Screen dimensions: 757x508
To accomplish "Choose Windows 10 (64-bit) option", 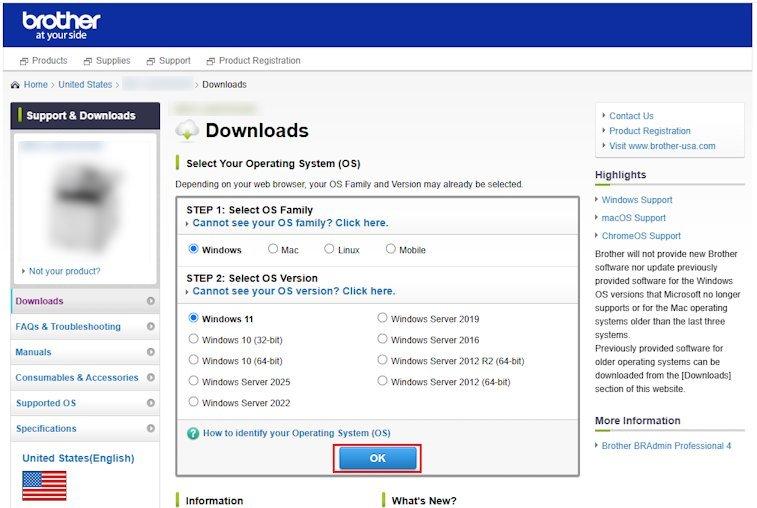I will tap(193, 360).
